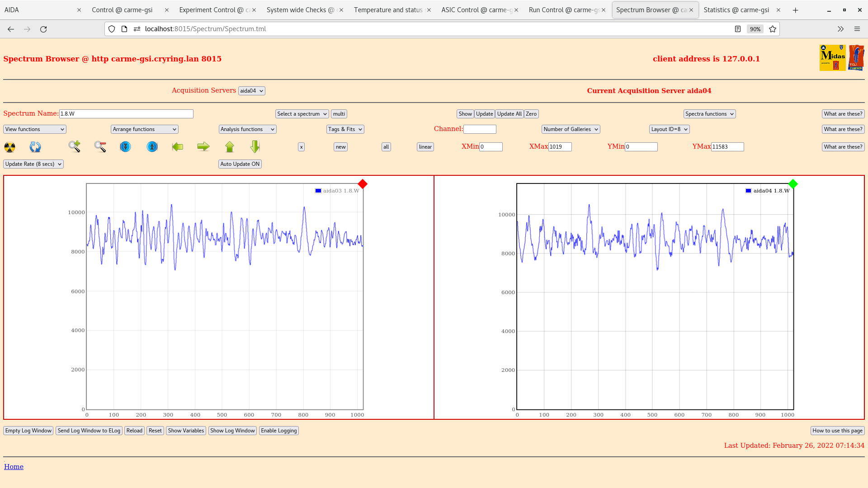868x488 pixels.
Task: Click the blue refresh arrows icon
Action: 35,147
